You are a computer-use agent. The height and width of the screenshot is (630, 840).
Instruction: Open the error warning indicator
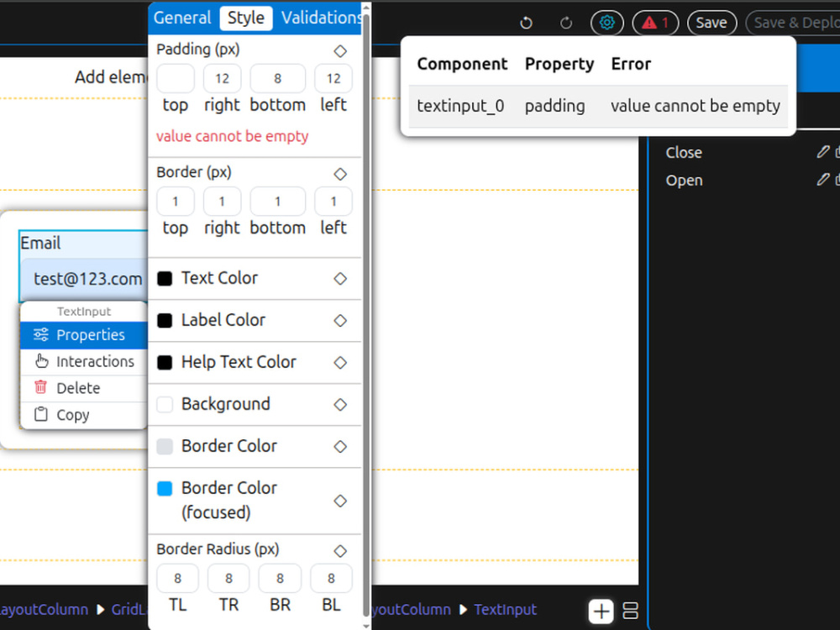pyautogui.click(x=656, y=23)
